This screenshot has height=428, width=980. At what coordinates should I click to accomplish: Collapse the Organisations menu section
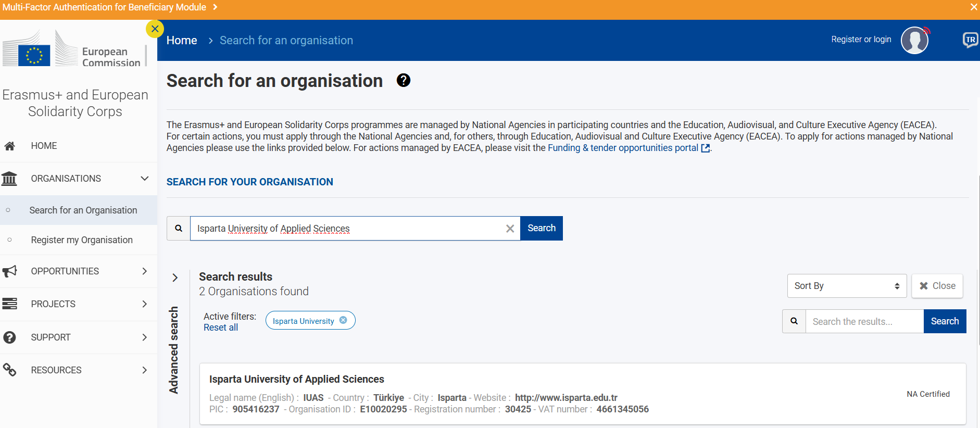coord(144,179)
